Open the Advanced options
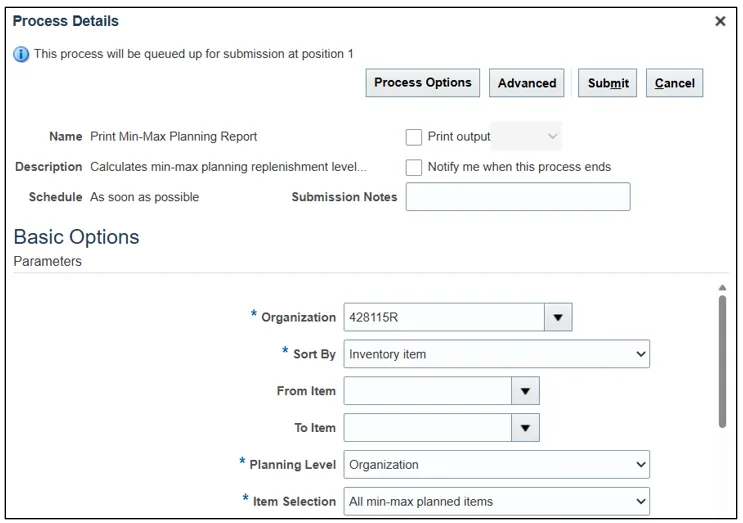The image size is (743, 523). click(527, 83)
